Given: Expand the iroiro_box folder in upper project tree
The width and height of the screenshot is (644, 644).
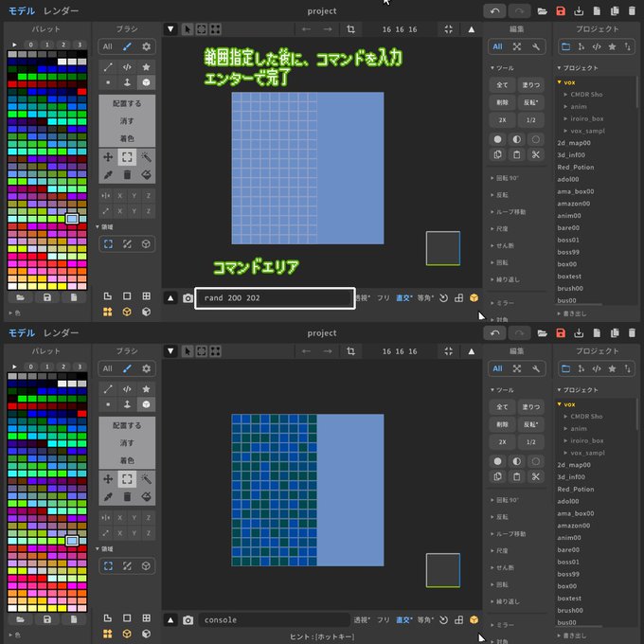Looking at the screenshot, I should pyautogui.click(x=587, y=118).
